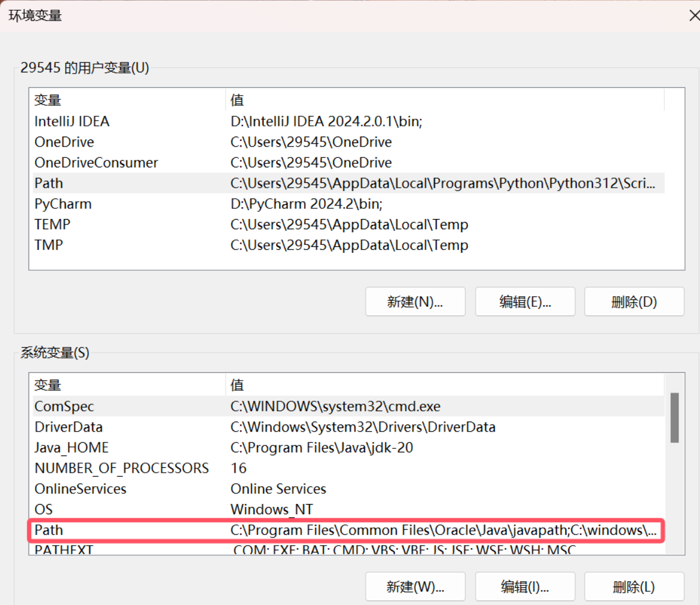Select the OneDrive user variable

(64, 142)
